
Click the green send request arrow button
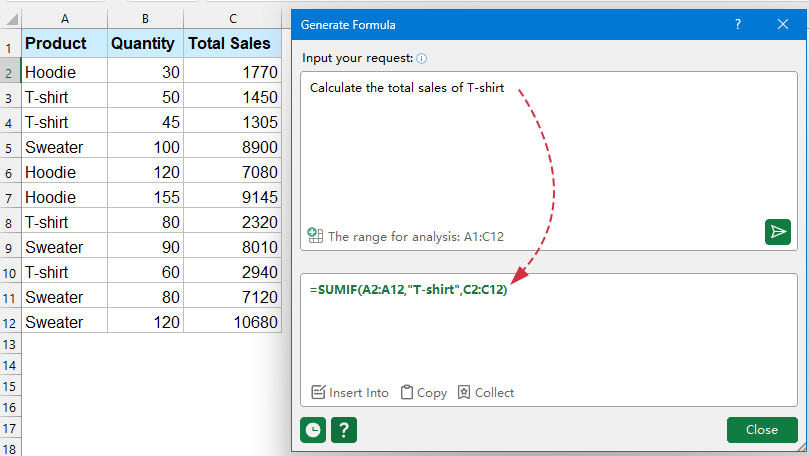click(777, 232)
